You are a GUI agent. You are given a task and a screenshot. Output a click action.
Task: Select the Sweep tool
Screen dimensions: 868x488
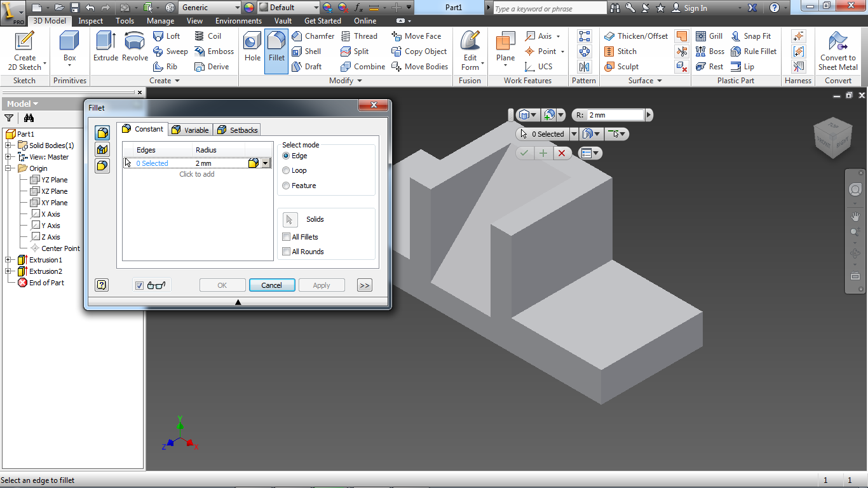click(170, 51)
